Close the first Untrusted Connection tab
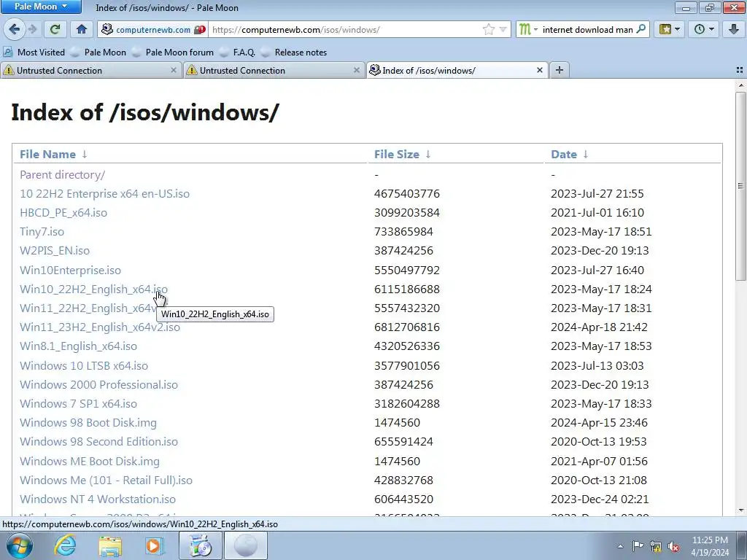 (174, 70)
